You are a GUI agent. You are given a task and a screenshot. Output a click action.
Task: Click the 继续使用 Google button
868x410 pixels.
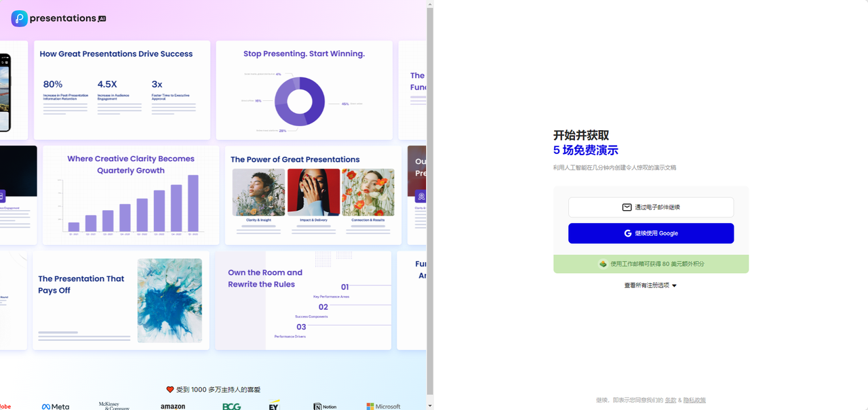coord(651,233)
